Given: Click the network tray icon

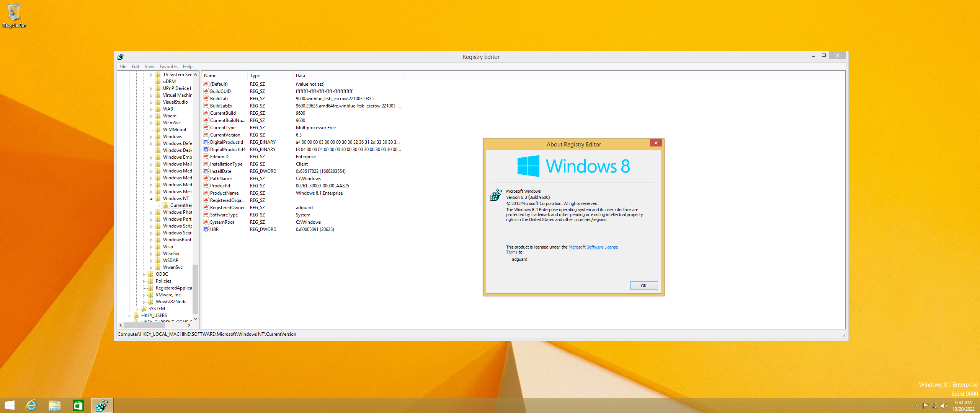Looking at the screenshot, I should [x=935, y=406].
